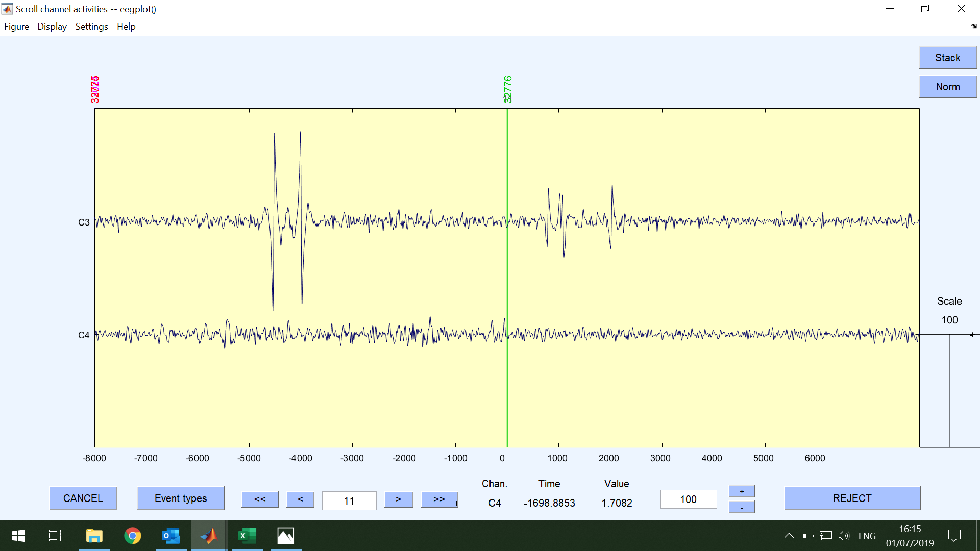Click the green event label 32776
980x551 pixels.
coord(507,89)
